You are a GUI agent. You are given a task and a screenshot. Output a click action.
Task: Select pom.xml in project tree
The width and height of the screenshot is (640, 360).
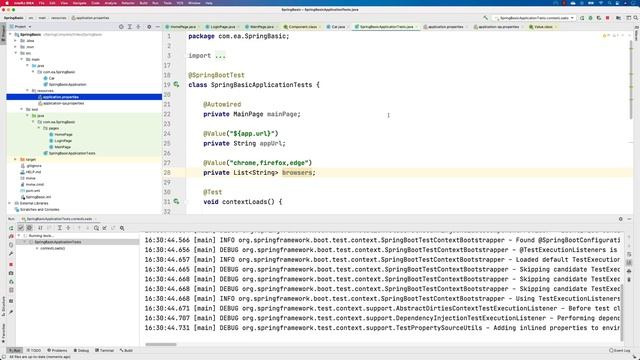tap(33, 191)
